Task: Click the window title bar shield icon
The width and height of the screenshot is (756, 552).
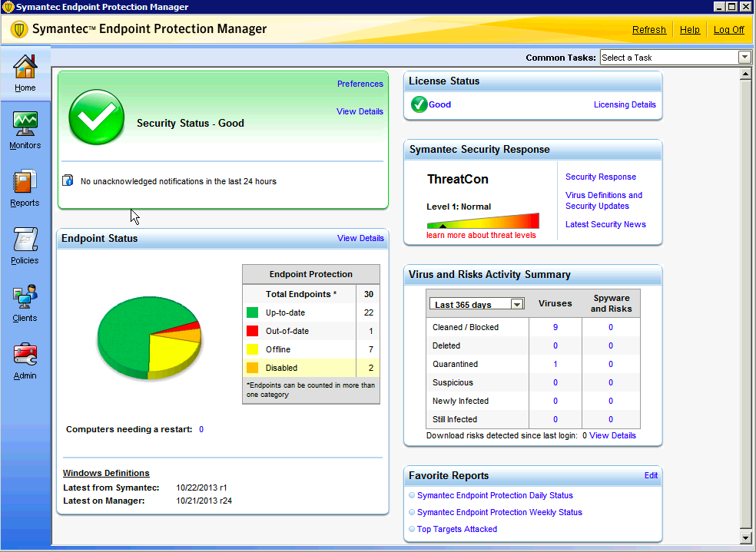Action: [8, 7]
